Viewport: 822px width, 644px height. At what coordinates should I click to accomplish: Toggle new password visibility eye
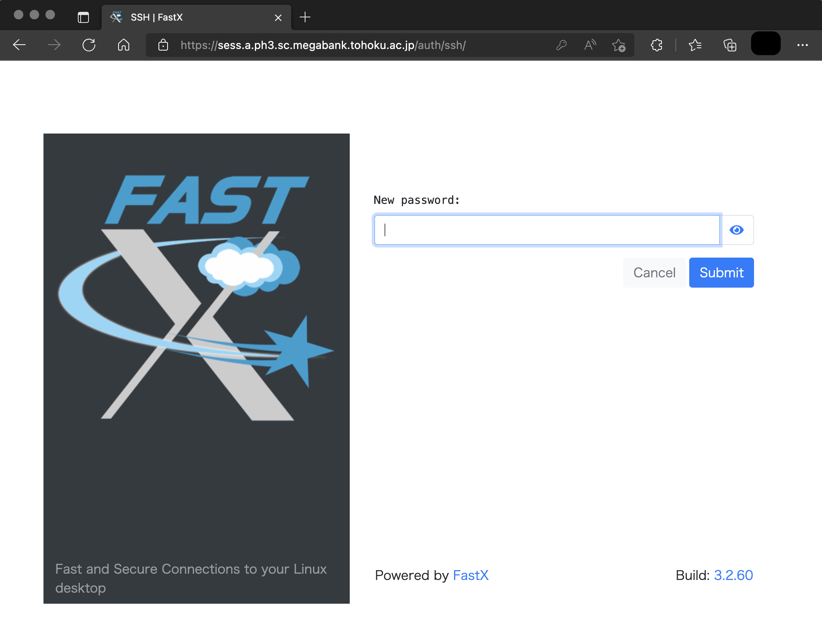(x=737, y=230)
